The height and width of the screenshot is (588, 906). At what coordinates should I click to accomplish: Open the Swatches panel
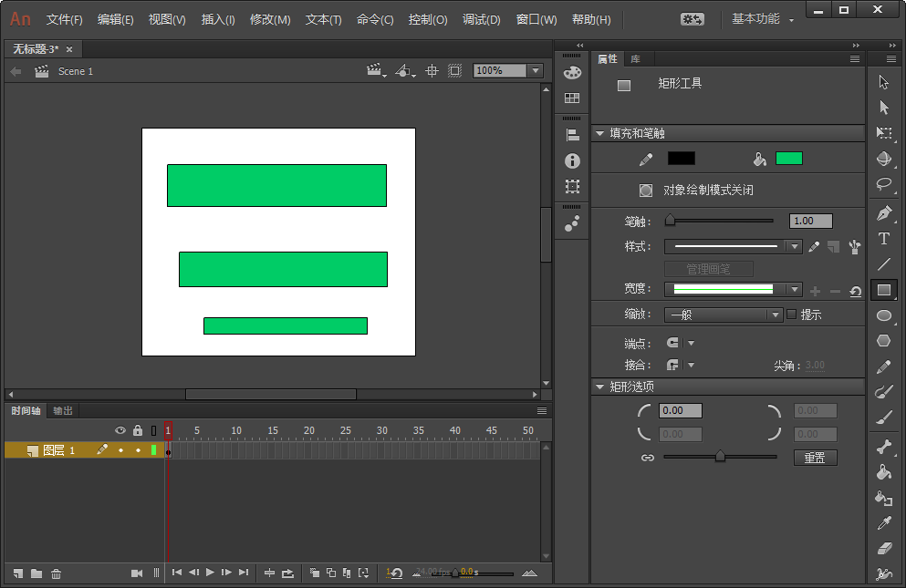coord(571,98)
